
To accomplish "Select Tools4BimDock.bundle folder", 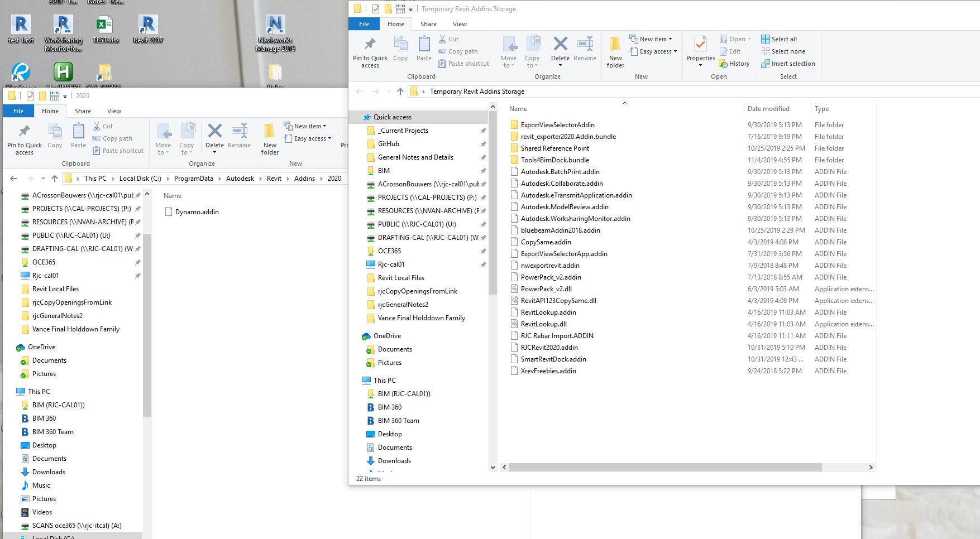I will coord(549,160).
